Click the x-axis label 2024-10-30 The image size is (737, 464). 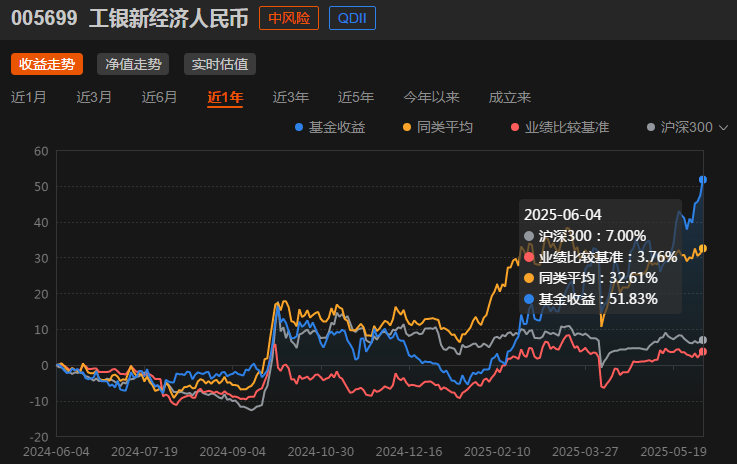click(x=321, y=452)
